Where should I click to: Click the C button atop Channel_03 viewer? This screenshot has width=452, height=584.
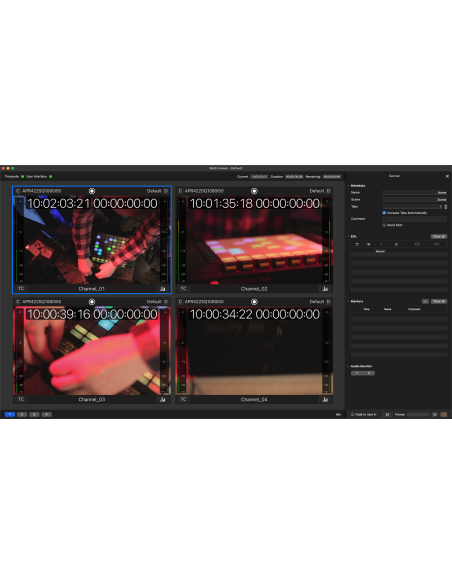click(17, 302)
